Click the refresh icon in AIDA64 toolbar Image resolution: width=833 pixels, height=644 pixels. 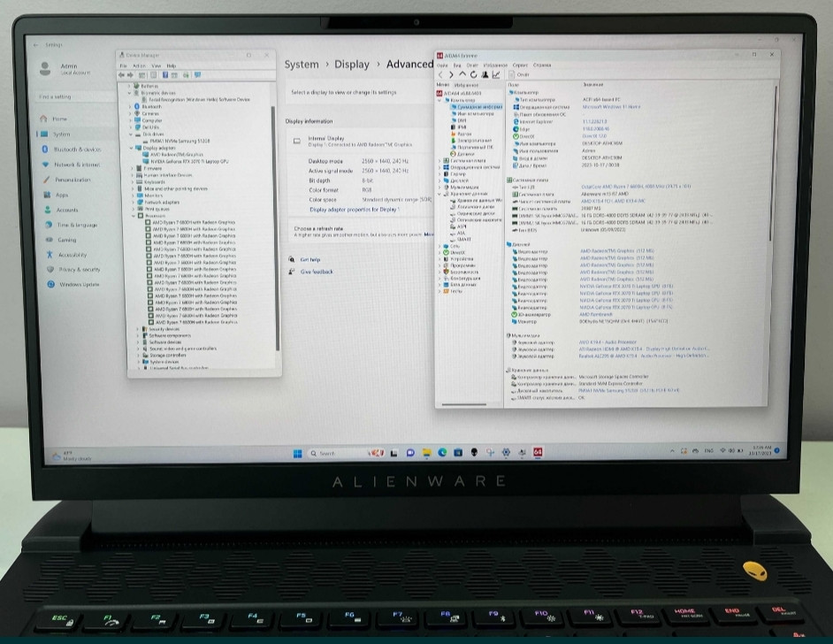coord(474,74)
